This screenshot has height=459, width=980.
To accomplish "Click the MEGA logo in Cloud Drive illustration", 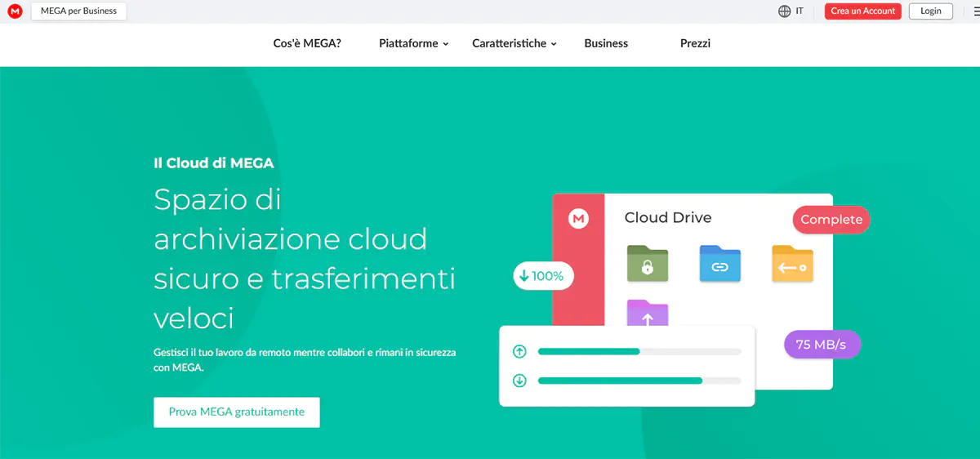I will [579, 219].
